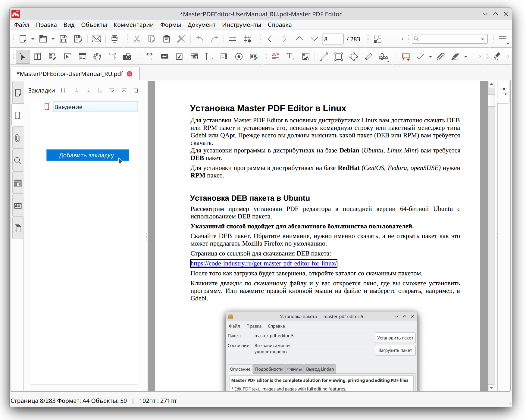Open the Комментарии menu
This screenshot has width=526, height=420.
(133, 25)
